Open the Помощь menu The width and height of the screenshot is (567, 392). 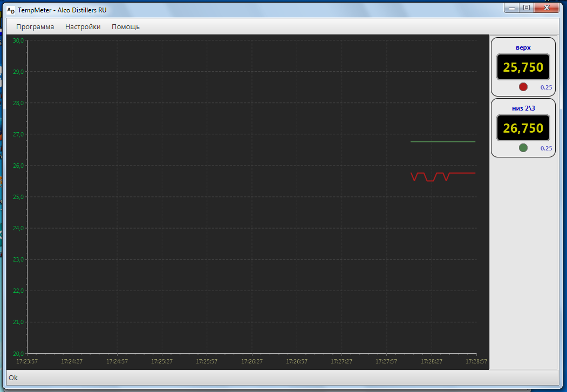coord(126,26)
